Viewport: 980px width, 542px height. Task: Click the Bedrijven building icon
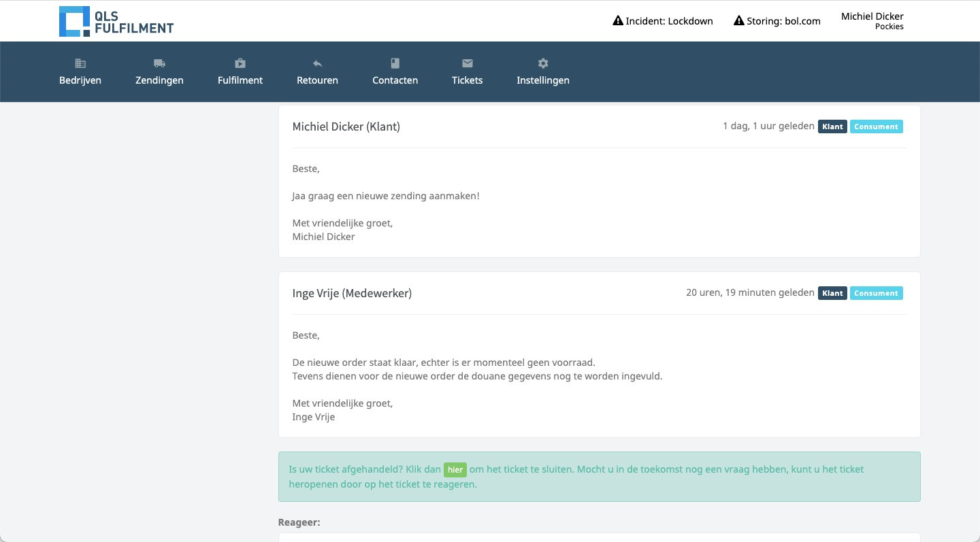80,63
